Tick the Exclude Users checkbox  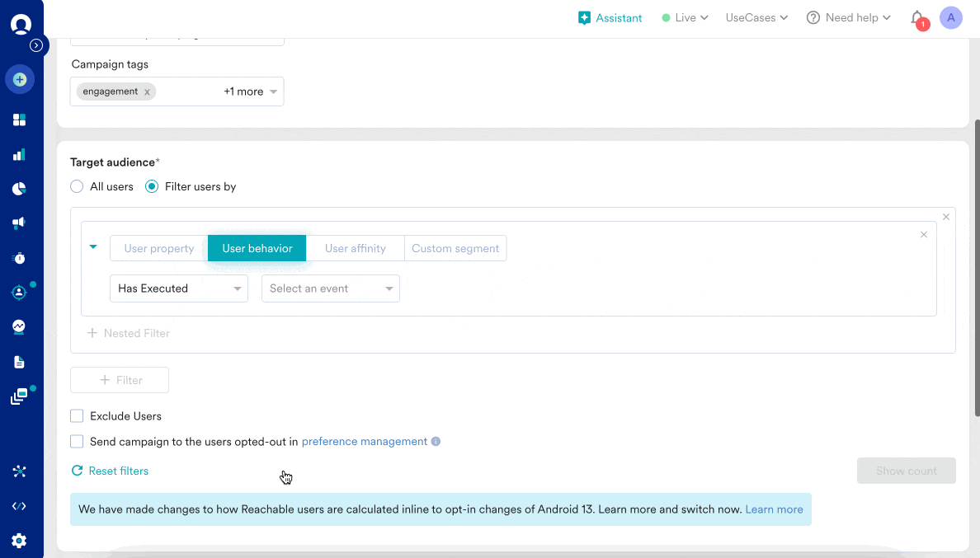click(77, 415)
